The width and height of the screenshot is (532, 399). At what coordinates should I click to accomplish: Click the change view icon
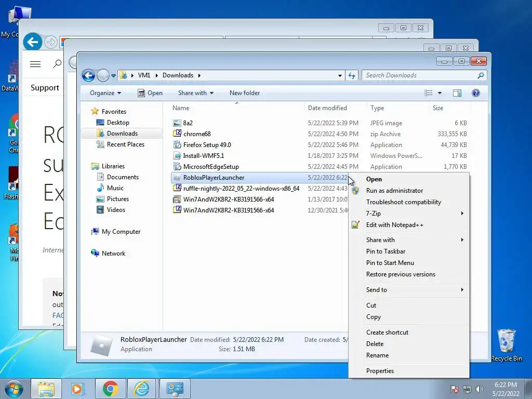[x=429, y=93]
